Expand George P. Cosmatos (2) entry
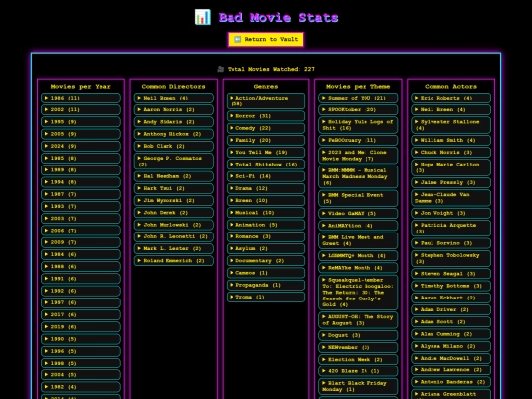This screenshot has height=399, width=532. click(x=173, y=162)
